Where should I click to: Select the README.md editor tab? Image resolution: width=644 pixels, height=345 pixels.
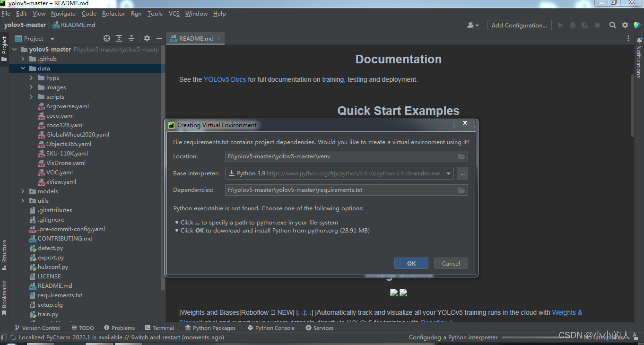pyautogui.click(x=196, y=39)
